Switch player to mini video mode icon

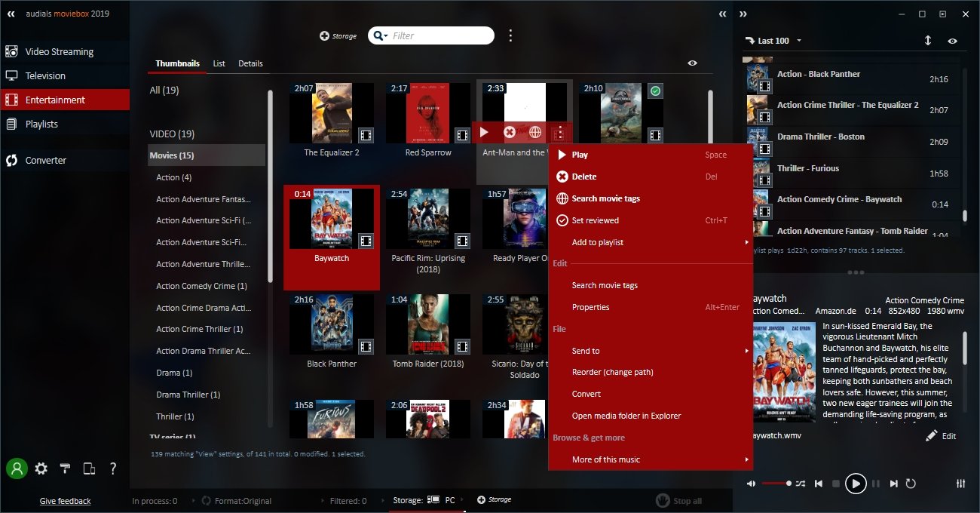pos(943,14)
